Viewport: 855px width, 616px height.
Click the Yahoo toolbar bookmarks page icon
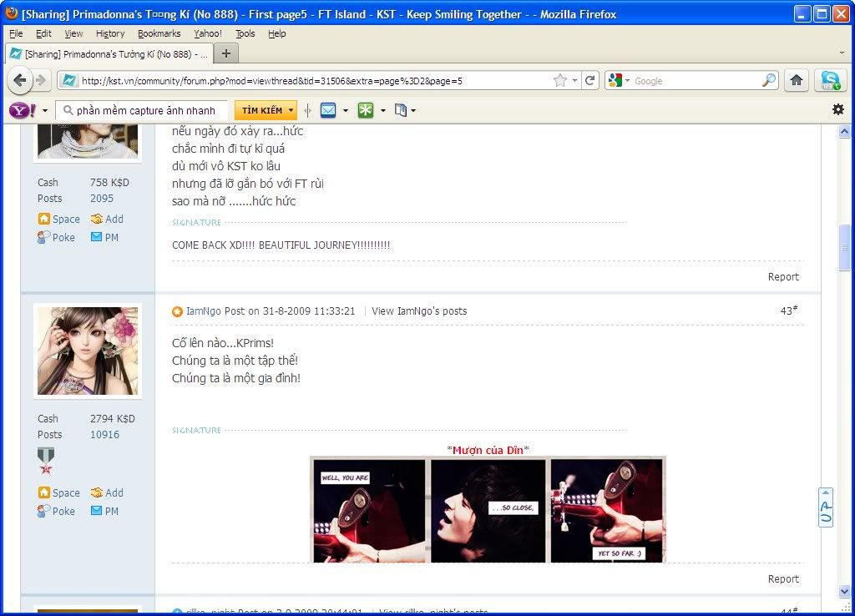pos(401,111)
